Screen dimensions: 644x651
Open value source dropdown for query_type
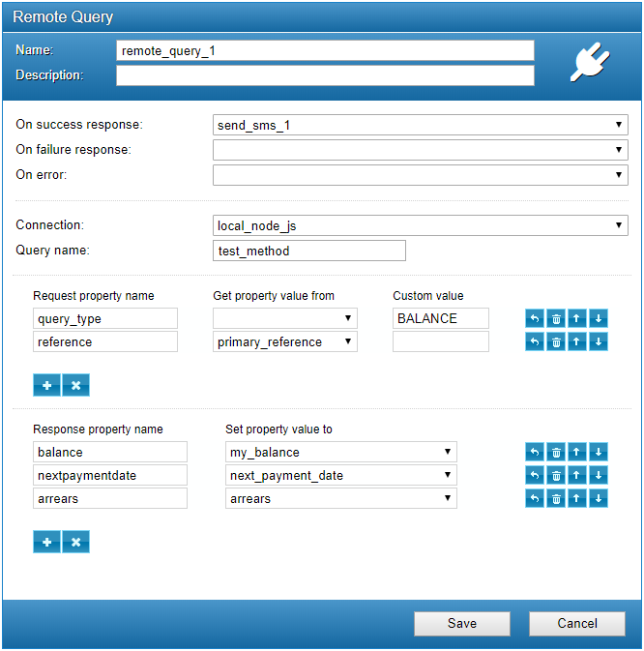[x=285, y=318]
